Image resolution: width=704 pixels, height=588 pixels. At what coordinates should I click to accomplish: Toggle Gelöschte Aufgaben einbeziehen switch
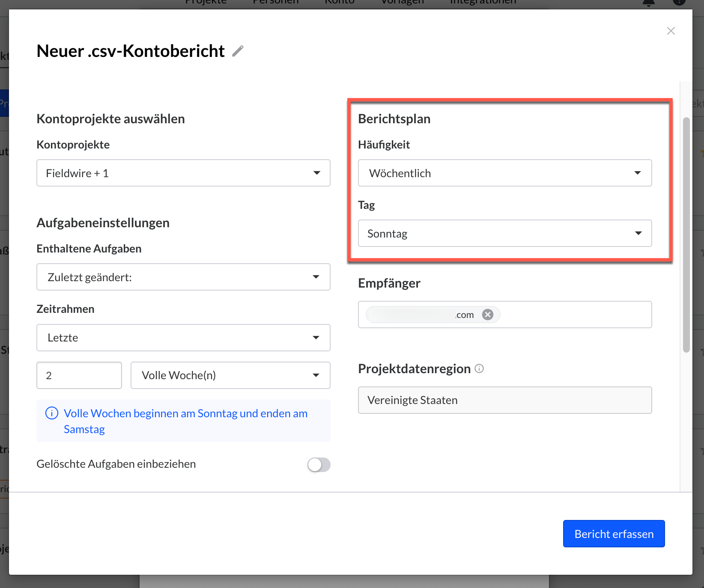(x=319, y=464)
